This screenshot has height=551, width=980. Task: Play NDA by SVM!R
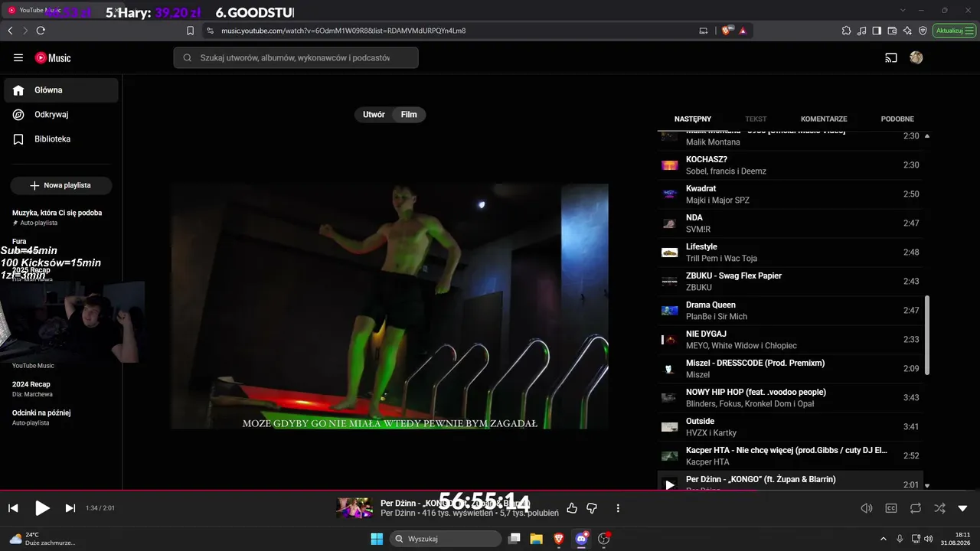click(791, 223)
